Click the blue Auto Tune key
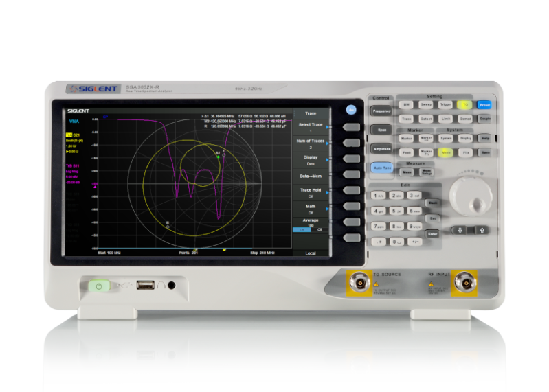This screenshot has height=392, width=549. (x=382, y=168)
